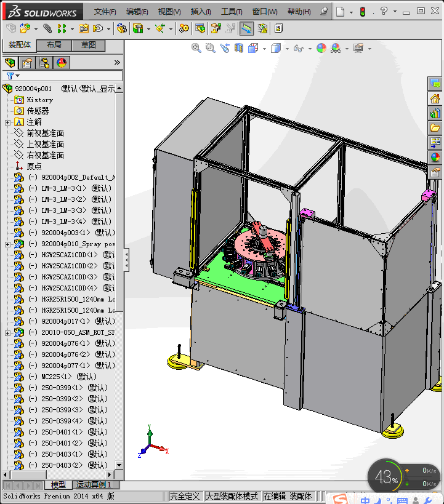Open the Insert Components tool
The width and height of the screenshot is (444, 504).
25,28
